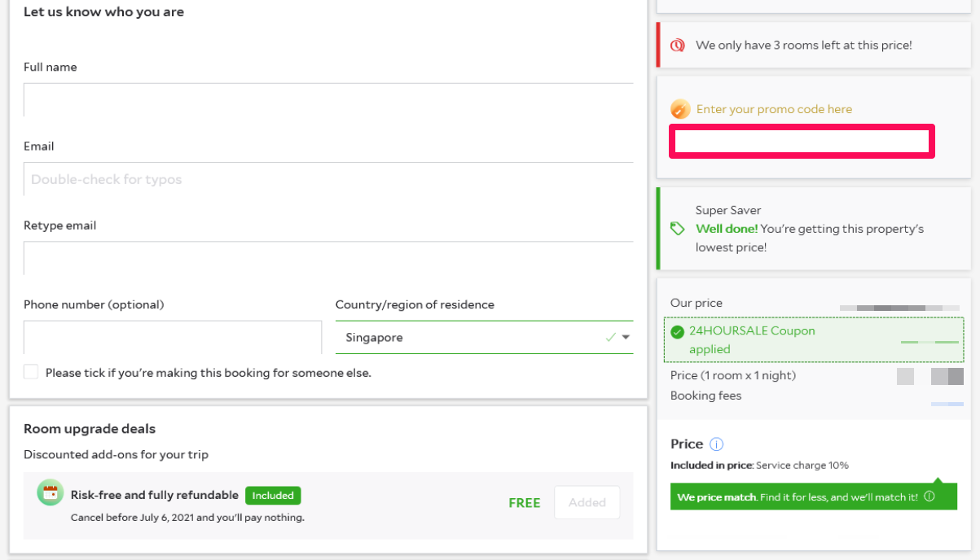Tick the booking for someone else checkbox
This screenshot has width=980, height=560.
pos(31,372)
